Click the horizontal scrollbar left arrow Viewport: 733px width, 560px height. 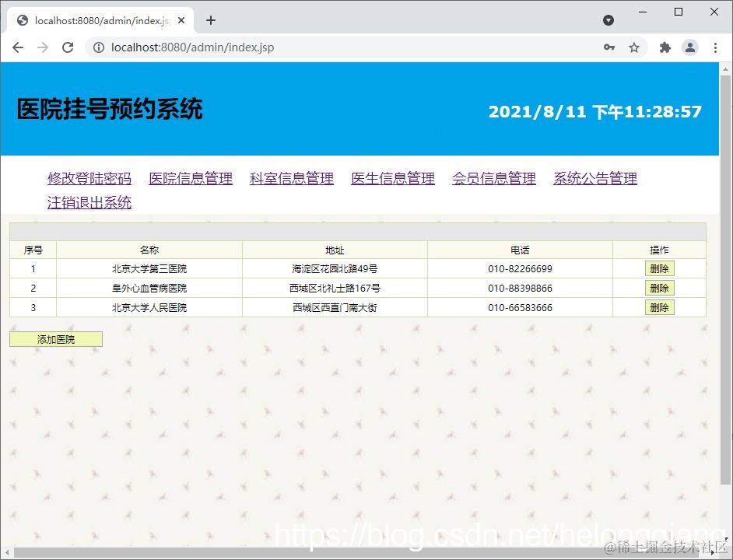pos(6,552)
